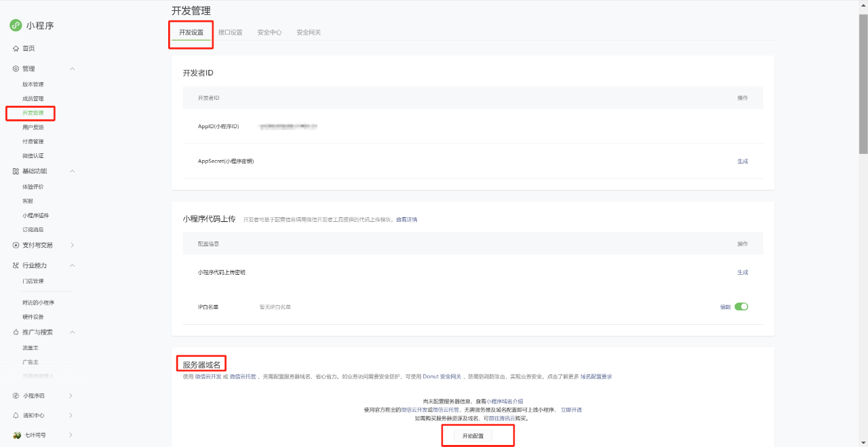The width and height of the screenshot is (868, 447).
Task: Switch to the 接口设置 tab
Action: (230, 33)
